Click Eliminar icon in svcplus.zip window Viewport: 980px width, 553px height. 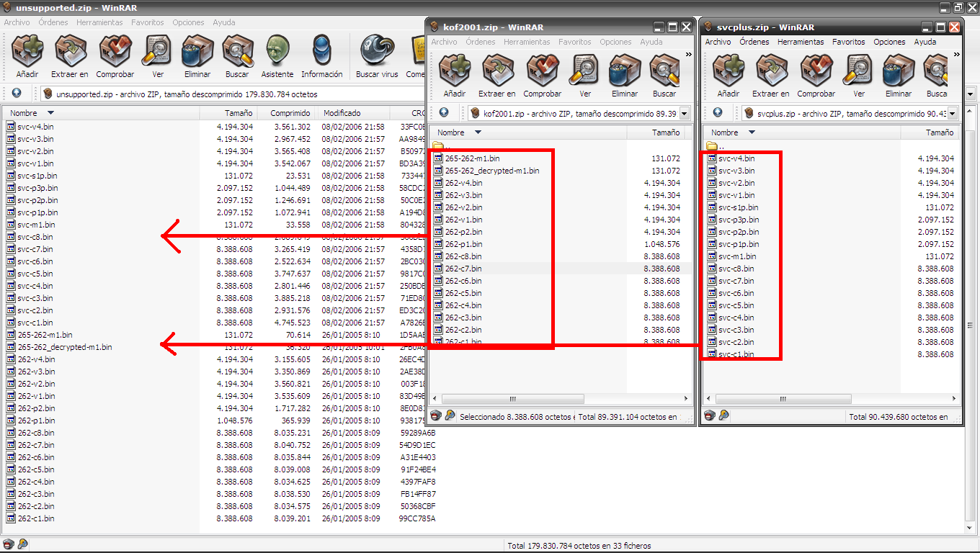coord(899,71)
